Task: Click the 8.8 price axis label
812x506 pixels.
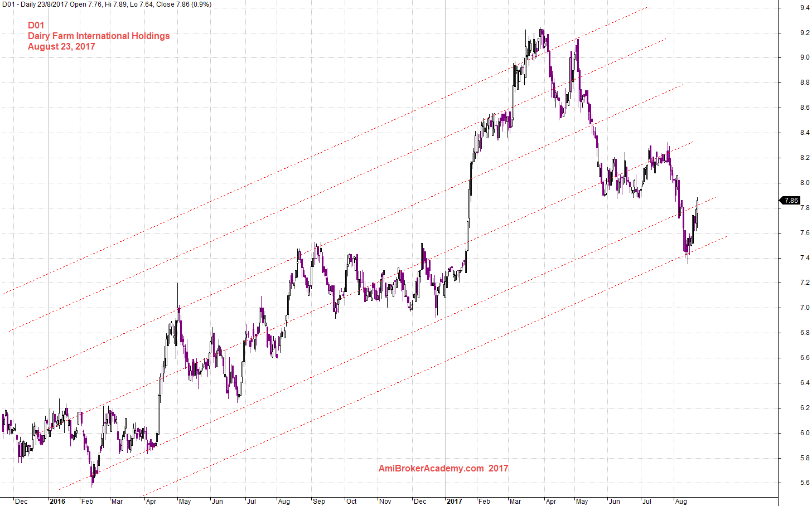Action: [x=805, y=82]
